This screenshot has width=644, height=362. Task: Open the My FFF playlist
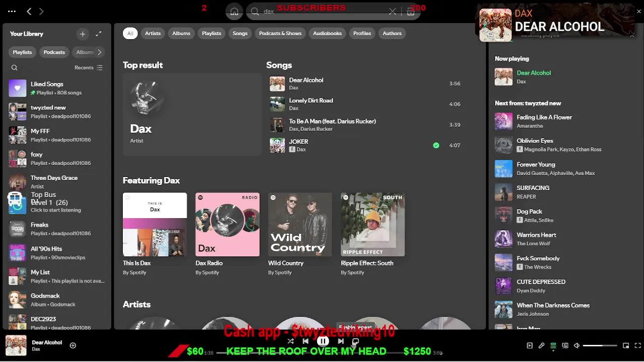pos(57,135)
